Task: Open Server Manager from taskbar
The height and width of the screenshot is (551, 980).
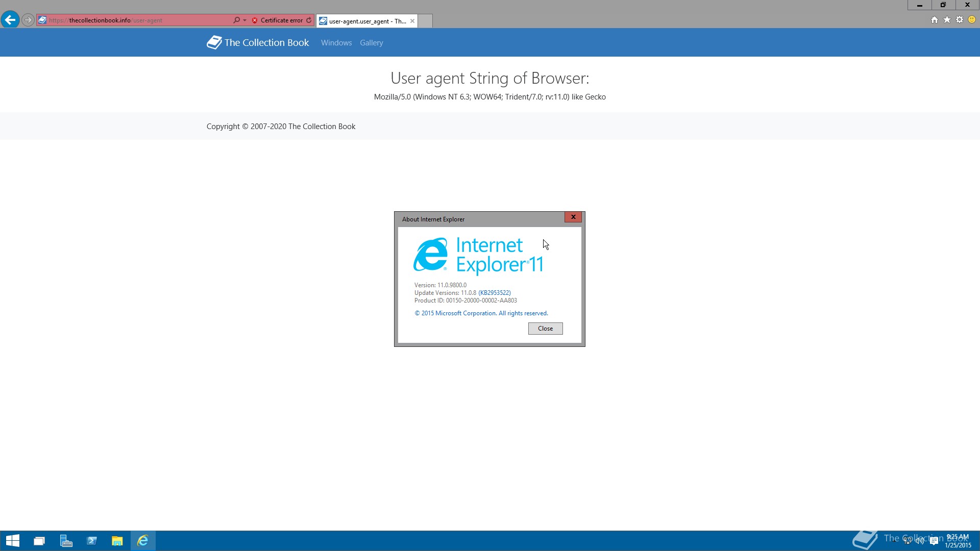Action: click(x=66, y=541)
